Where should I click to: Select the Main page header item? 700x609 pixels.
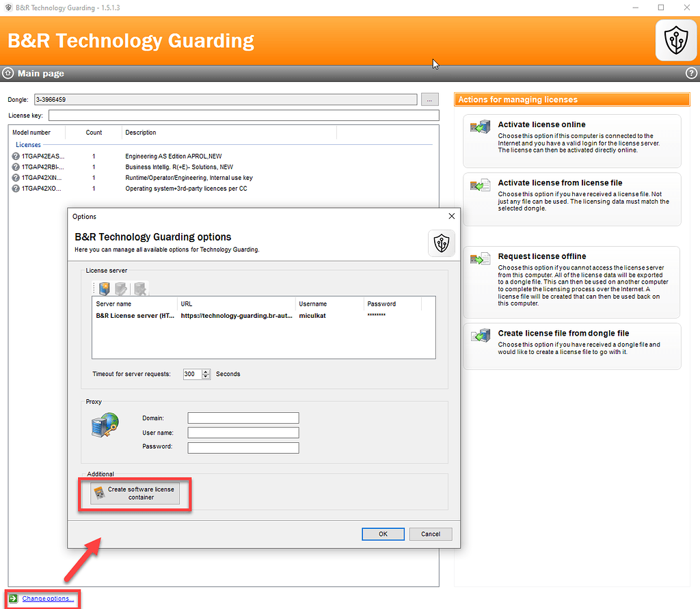33,73
